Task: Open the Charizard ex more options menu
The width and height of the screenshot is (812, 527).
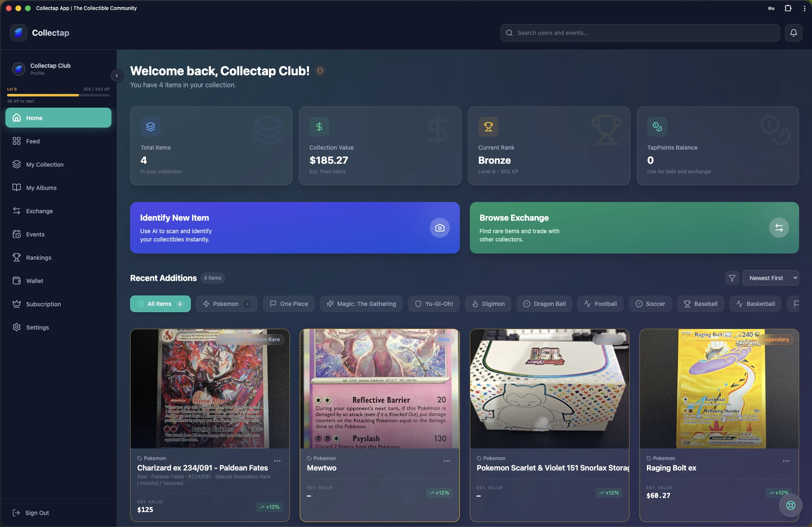Action: [277, 461]
